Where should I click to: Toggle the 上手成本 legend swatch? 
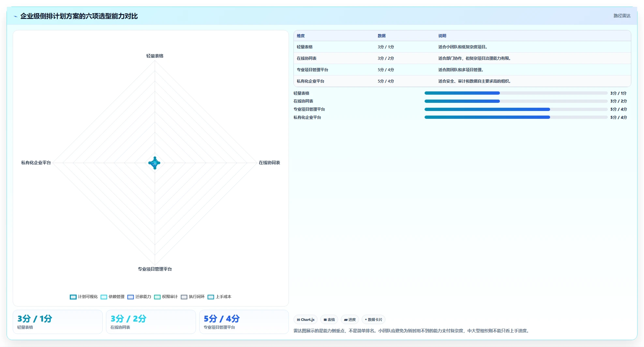pos(211,297)
